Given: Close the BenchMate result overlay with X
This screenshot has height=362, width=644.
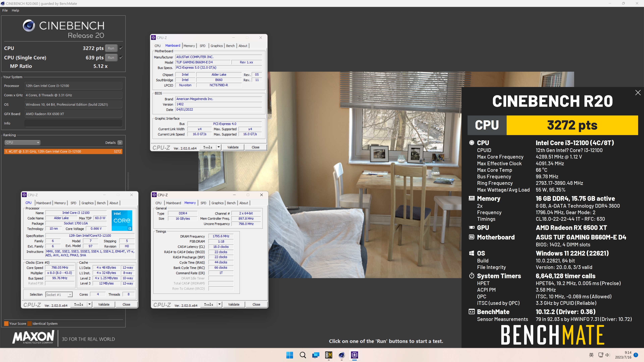Looking at the screenshot, I should coord(638,93).
